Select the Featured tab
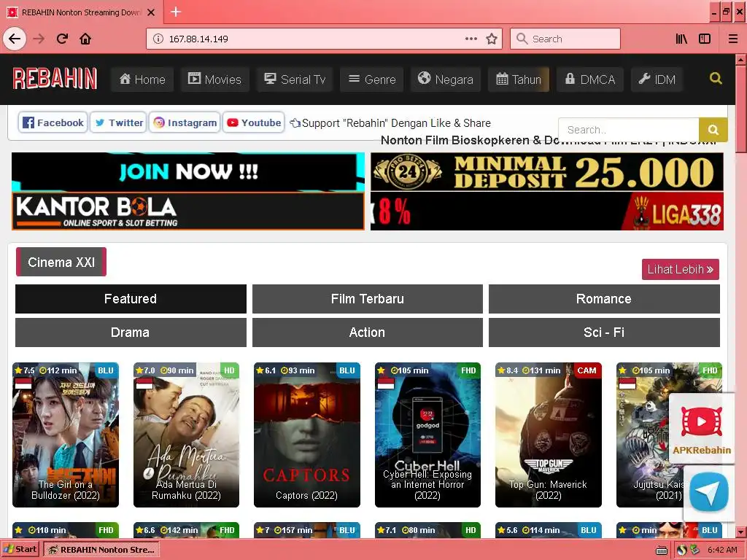This screenshot has height=560, width=747. 131,299
